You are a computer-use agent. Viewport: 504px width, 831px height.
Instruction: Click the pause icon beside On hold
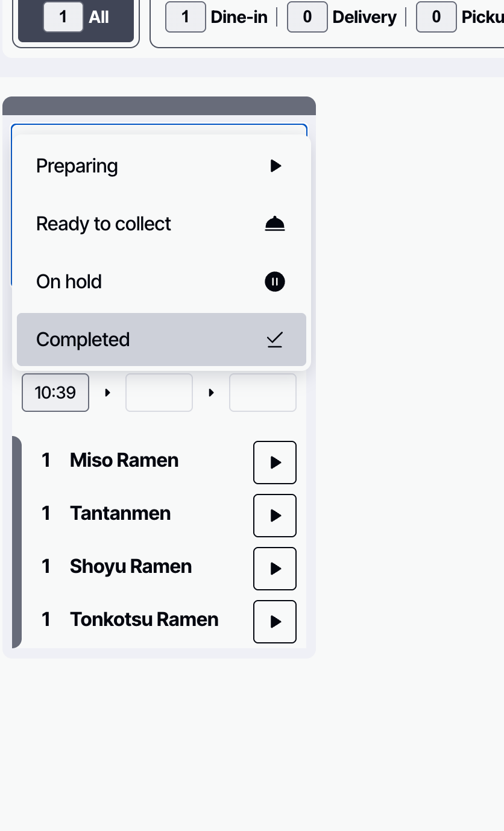(275, 282)
